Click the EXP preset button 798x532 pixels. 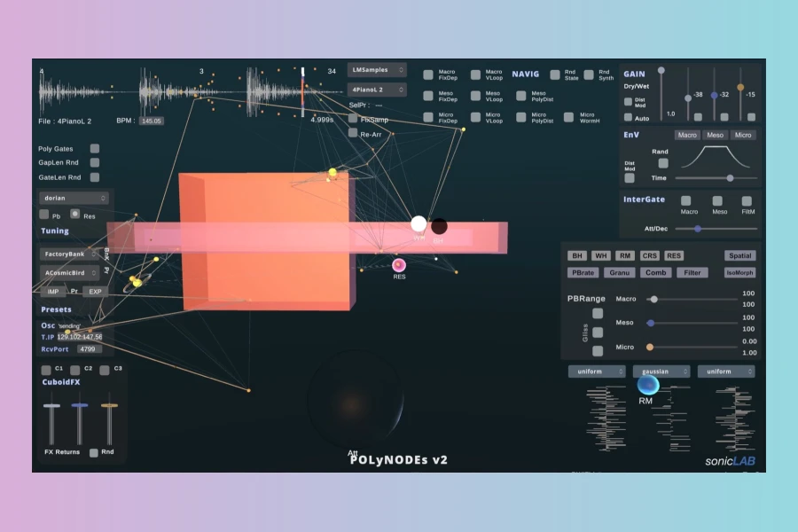[x=95, y=292]
